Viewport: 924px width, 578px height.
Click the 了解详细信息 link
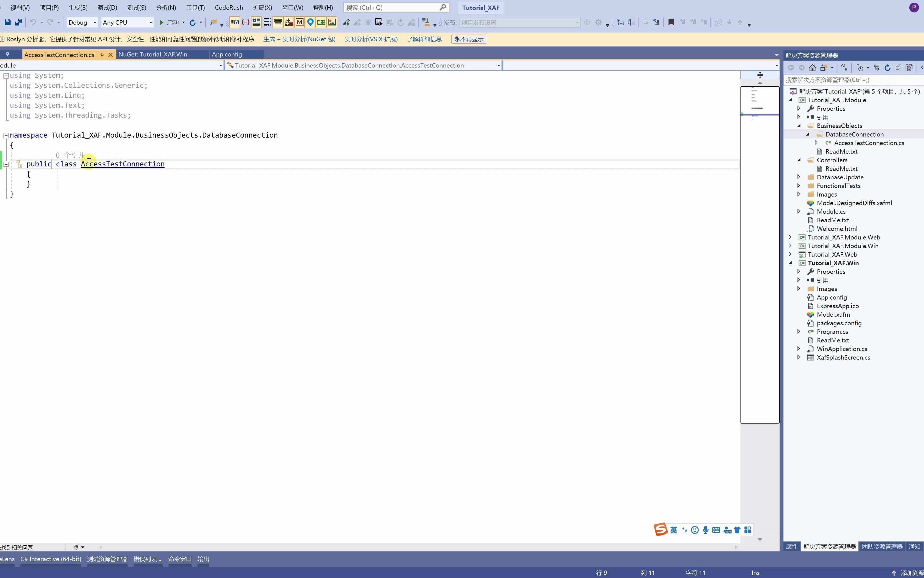point(424,39)
